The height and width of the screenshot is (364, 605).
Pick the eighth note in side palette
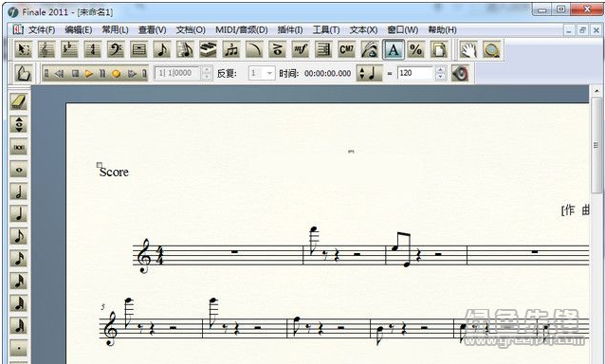tap(19, 237)
